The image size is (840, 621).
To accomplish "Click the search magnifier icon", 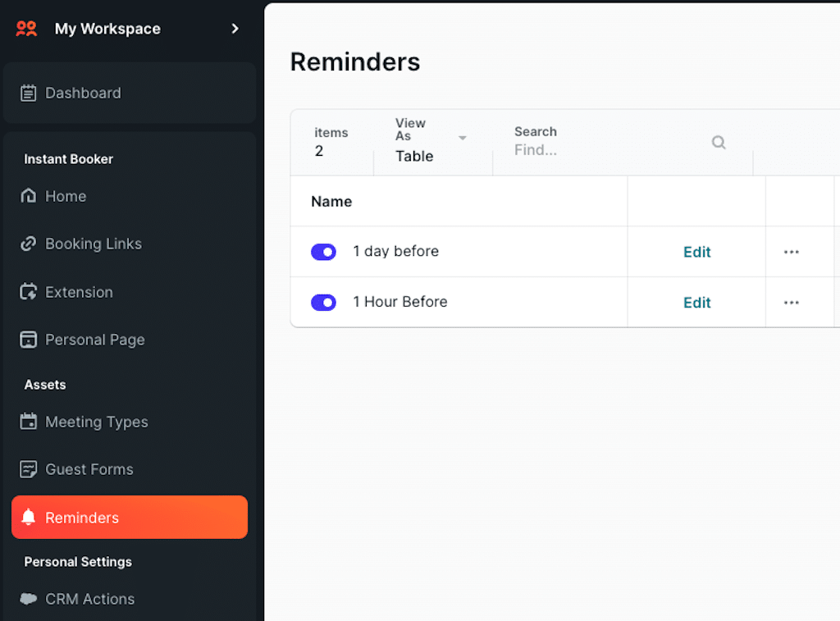I will [719, 143].
